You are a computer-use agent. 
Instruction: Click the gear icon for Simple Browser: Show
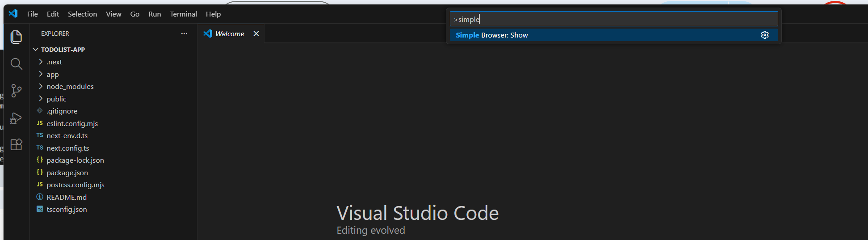pyautogui.click(x=765, y=35)
